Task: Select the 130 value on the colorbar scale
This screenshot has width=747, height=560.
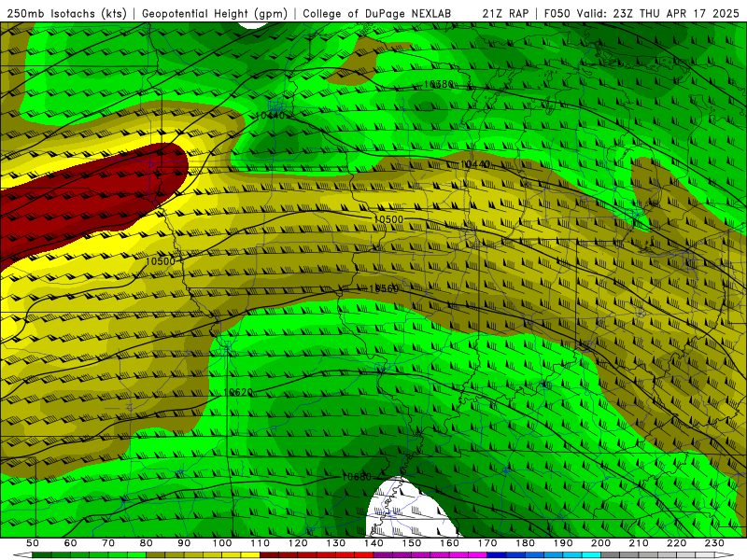Action: pyautogui.click(x=336, y=543)
